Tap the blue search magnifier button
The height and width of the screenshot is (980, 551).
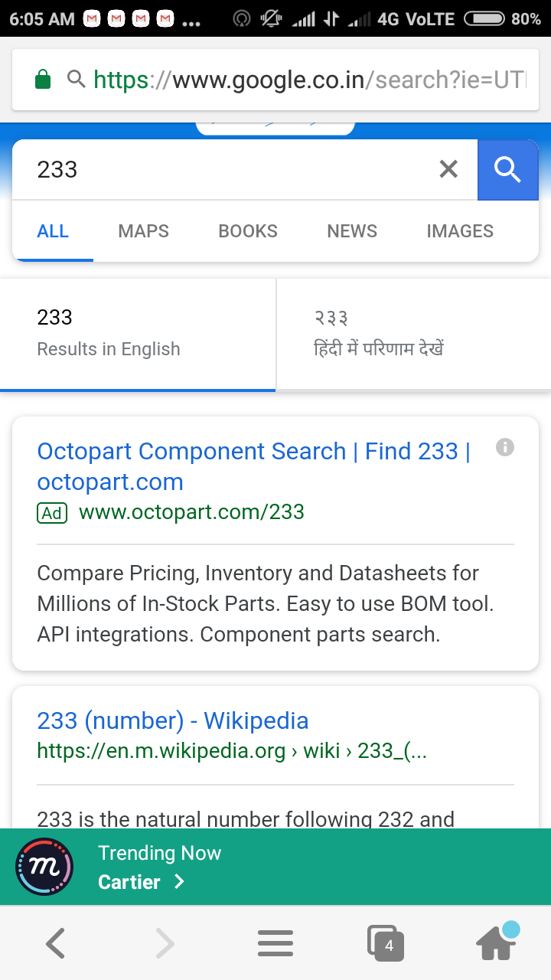[507, 169]
